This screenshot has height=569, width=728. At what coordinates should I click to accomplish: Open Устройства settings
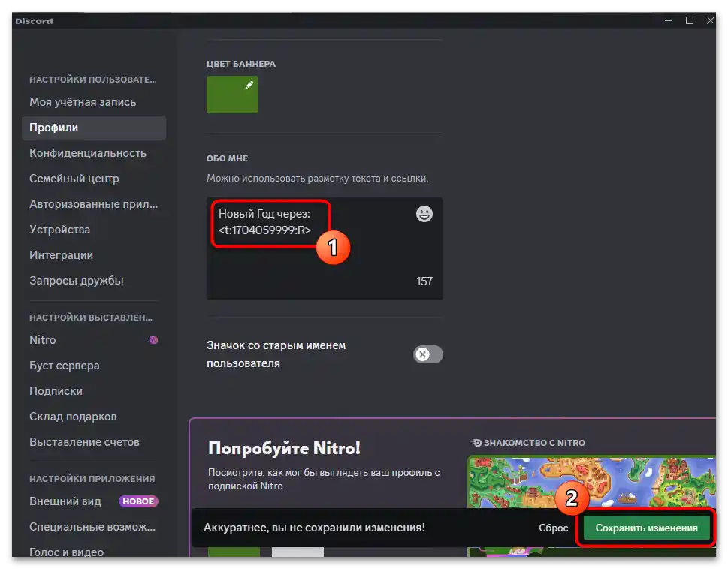coord(94,230)
